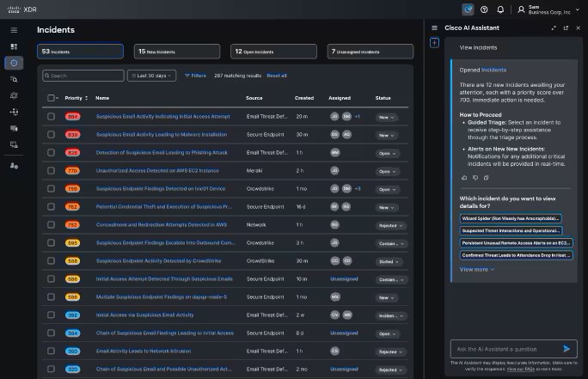Sort incidents by the Priority column arrows

(86, 98)
